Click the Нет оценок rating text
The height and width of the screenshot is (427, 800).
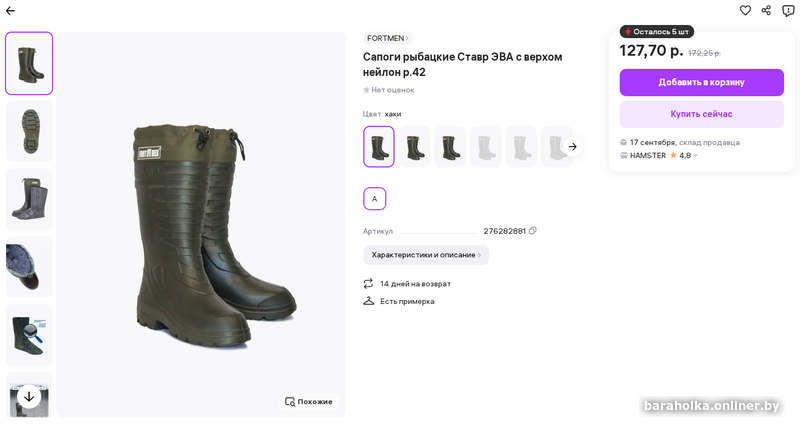[x=391, y=90]
